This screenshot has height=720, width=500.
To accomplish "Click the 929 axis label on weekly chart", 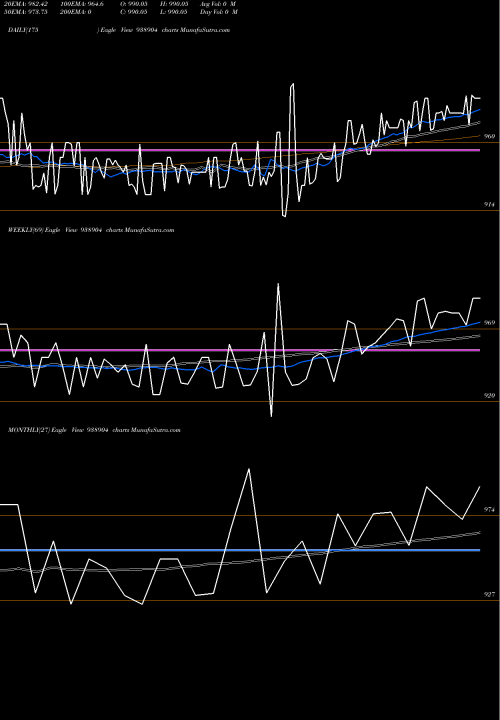I will click(x=489, y=395).
